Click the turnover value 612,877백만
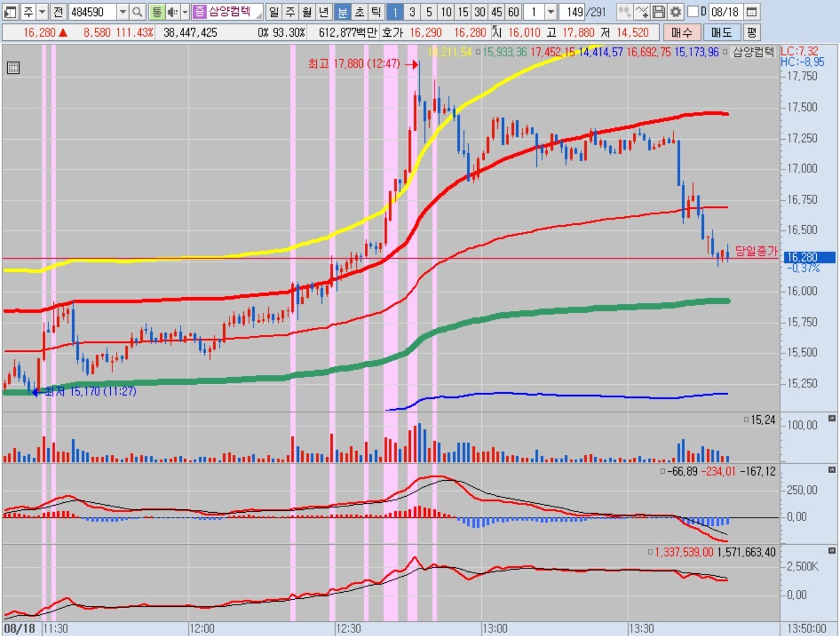 point(347,33)
